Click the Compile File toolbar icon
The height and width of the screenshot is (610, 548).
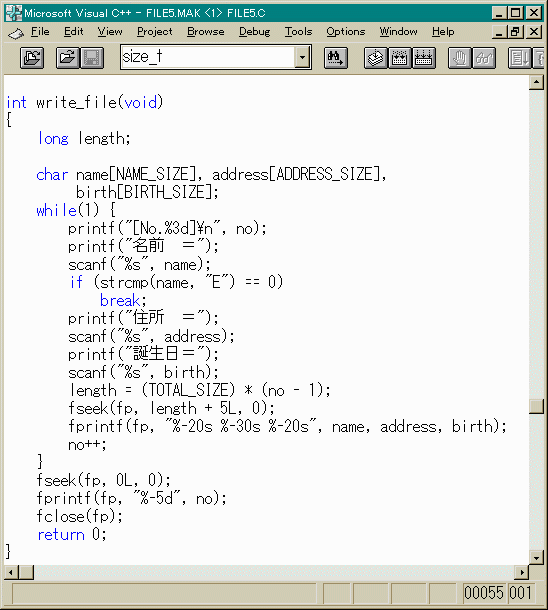click(x=376, y=58)
